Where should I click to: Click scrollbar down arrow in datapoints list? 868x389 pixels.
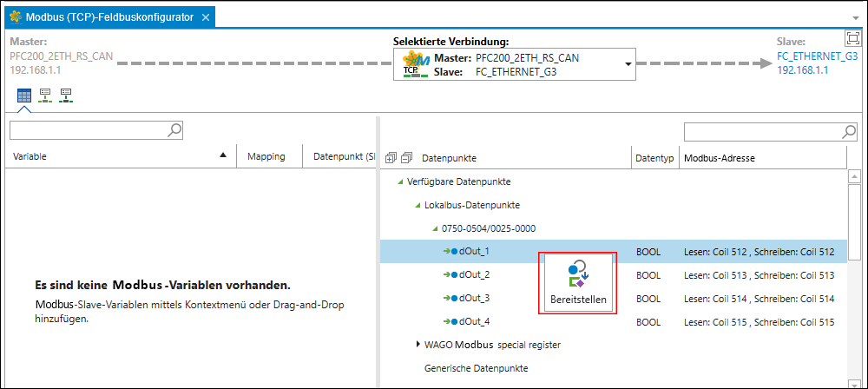855,384
